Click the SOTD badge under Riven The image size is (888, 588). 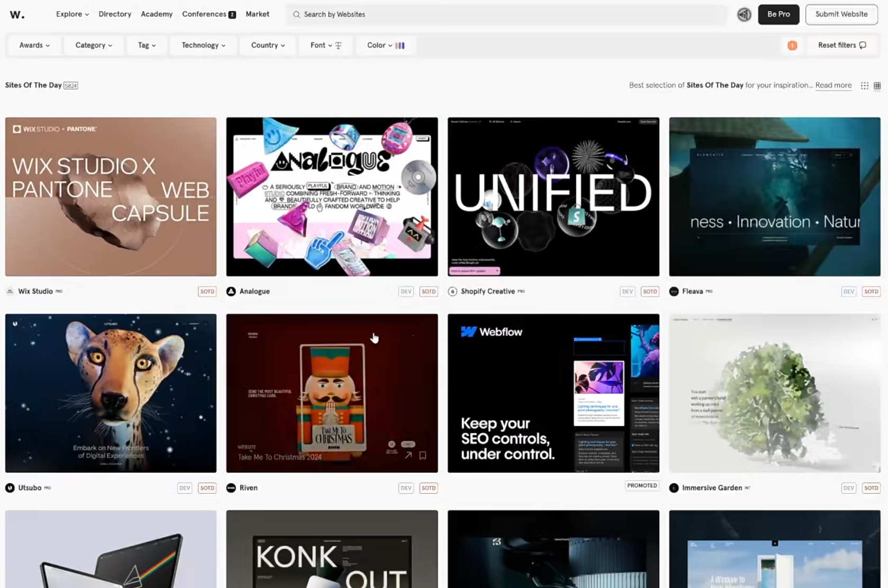pyautogui.click(x=429, y=488)
